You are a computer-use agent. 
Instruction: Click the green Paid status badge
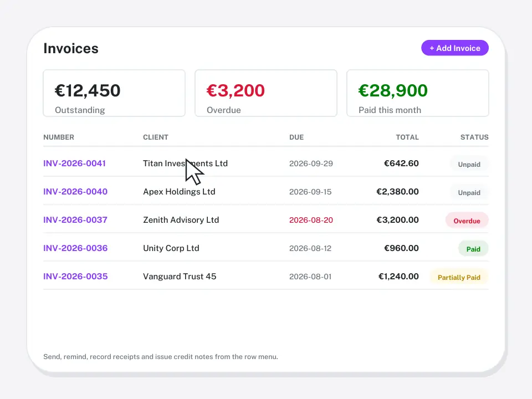pyautogui.click(x=473, y=249)
